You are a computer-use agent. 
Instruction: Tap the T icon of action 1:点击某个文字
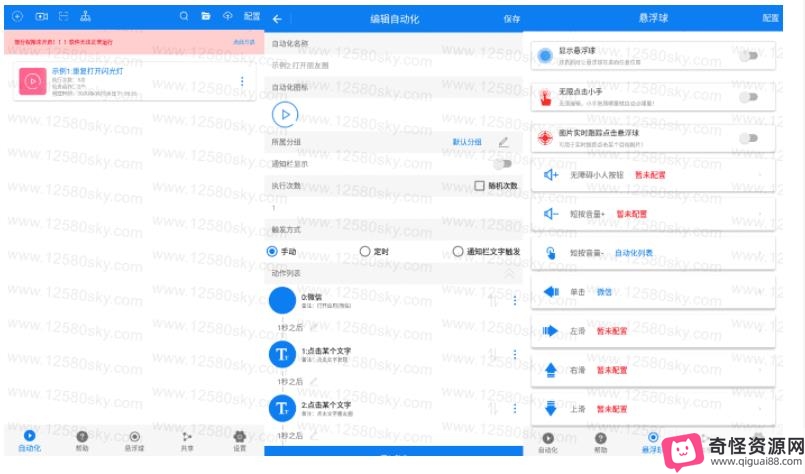pos(282,354)
